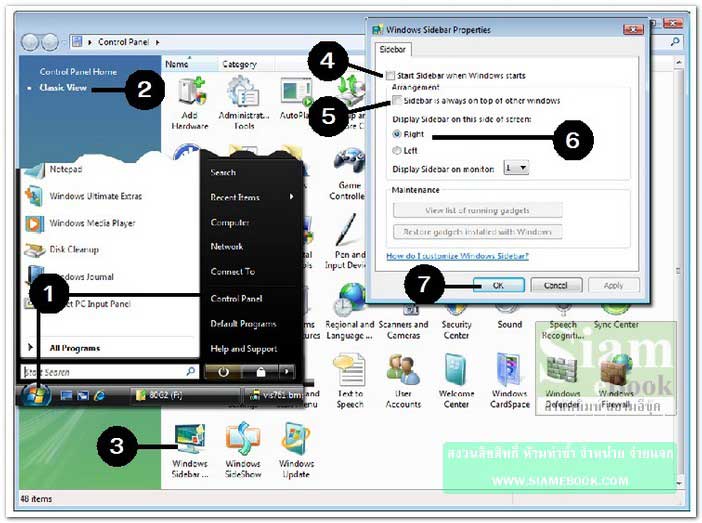Image resolution: width=702 pixels, height=523 pixels.
Task: Open Windows CardSpace icon
Action: [x=509, y=381]
